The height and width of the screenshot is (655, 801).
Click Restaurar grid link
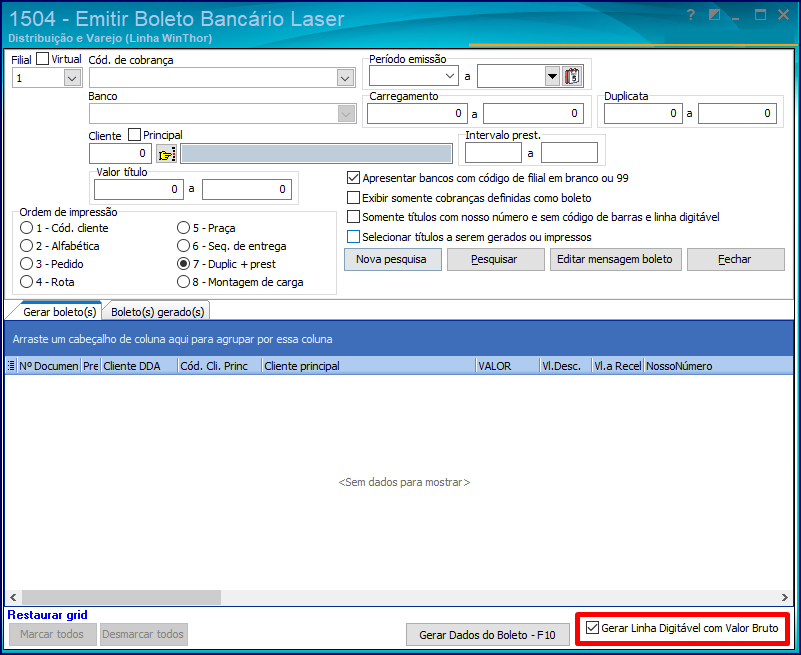pyautogui.click(x=48, y=615)
